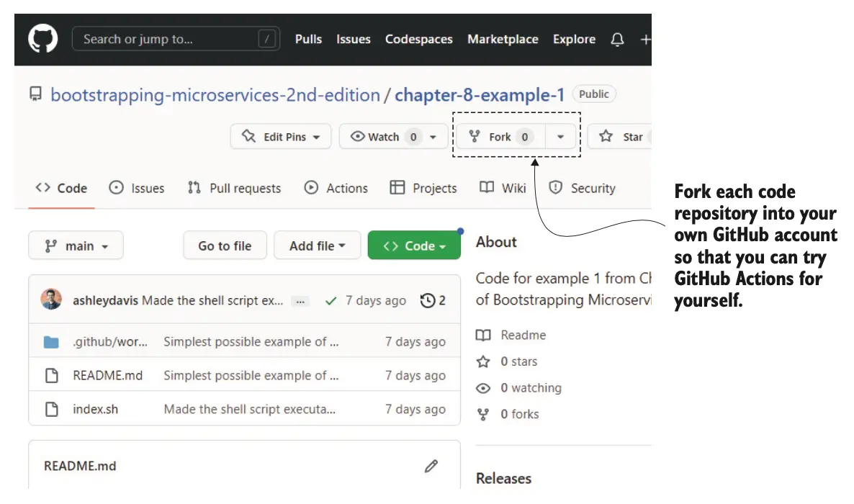Fork the chapter-8-example-1 repository
The width and height of the screenshot is (854, 504).
500,137
